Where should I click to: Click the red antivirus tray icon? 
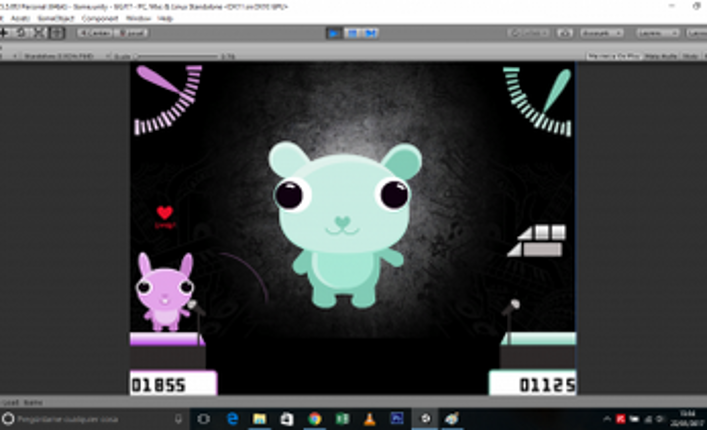(620, 419)
